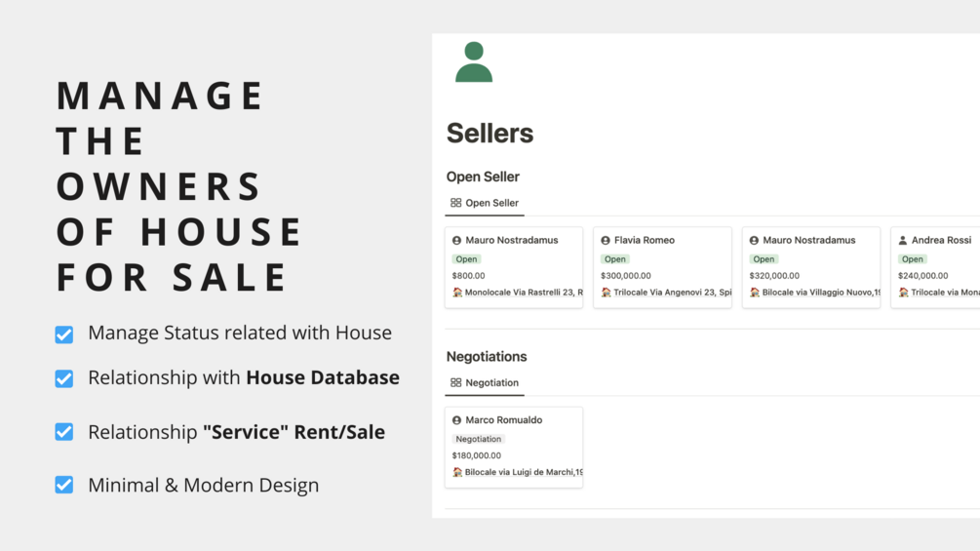The height and width of the screenshot is (551, 980).
Task: Click the Negotiation status tag on Marco Romualdo card
Action: point(478,439)
